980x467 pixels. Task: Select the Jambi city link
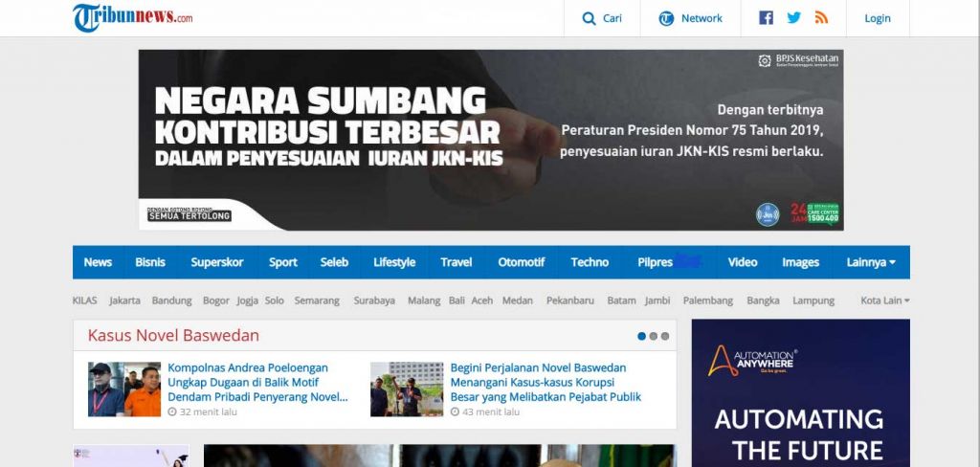(657, 300)
